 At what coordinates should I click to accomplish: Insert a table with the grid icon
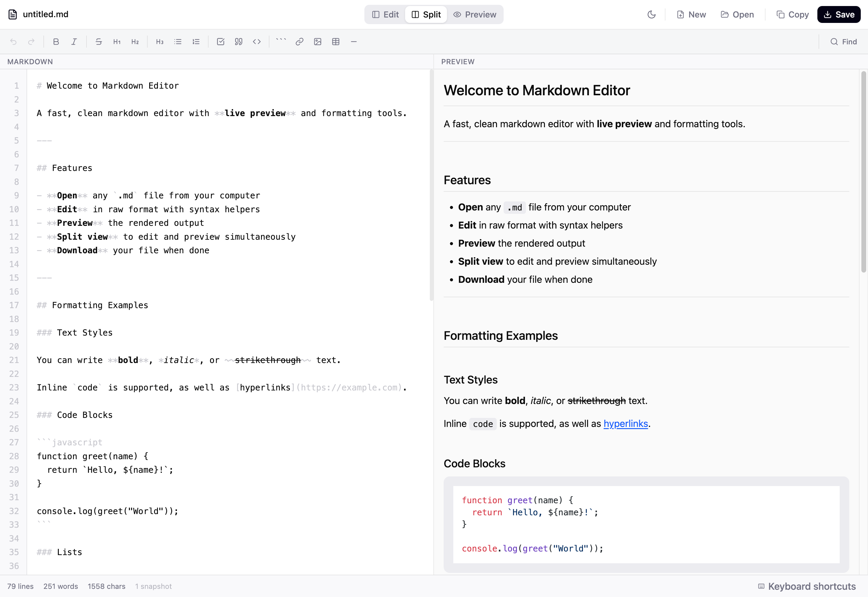click(336, 42)
